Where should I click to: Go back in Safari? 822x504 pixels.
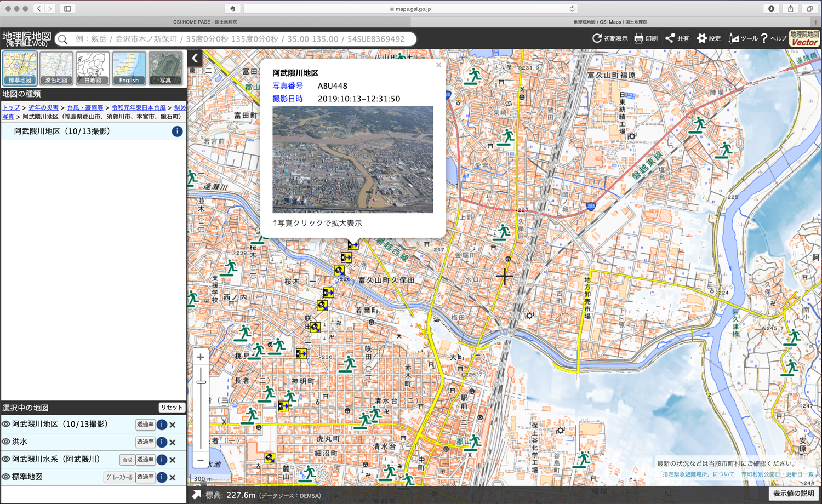point(39,9)
